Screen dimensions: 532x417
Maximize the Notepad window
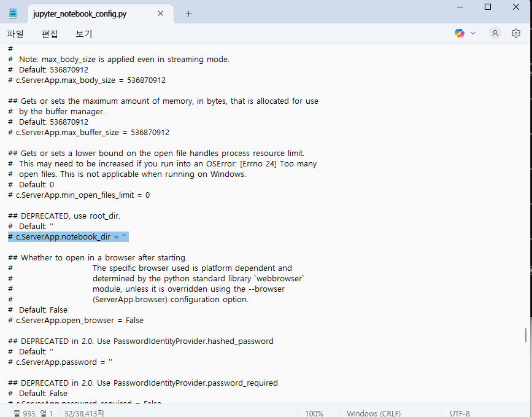tap(488, 7)
